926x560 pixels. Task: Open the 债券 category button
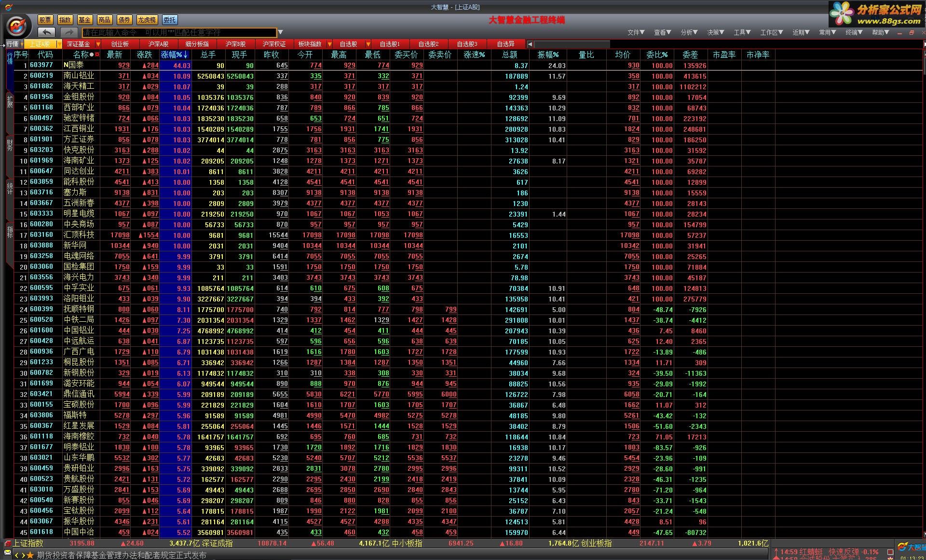coord(124,20)
